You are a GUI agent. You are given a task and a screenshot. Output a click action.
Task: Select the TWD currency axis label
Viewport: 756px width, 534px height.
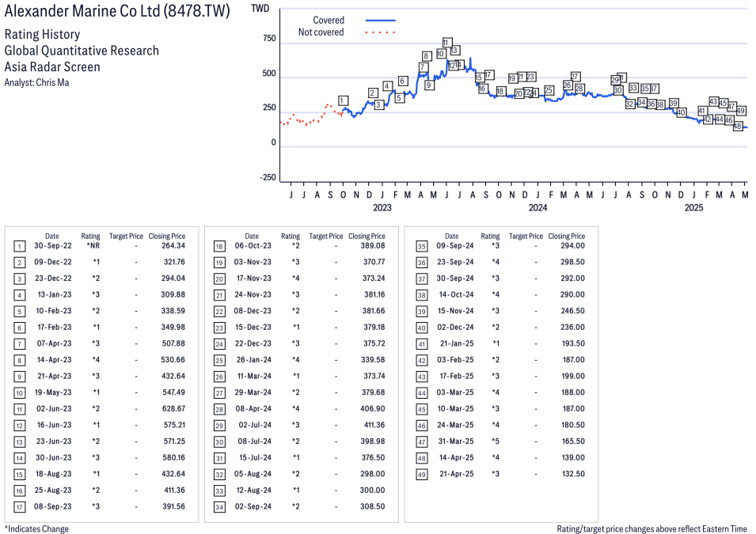point(260,9)
